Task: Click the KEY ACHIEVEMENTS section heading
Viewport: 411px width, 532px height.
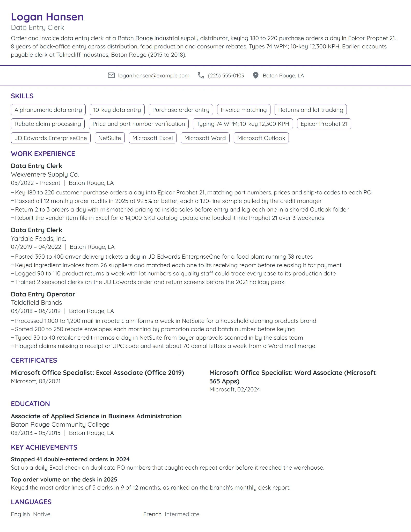Action: coord(44,447)
